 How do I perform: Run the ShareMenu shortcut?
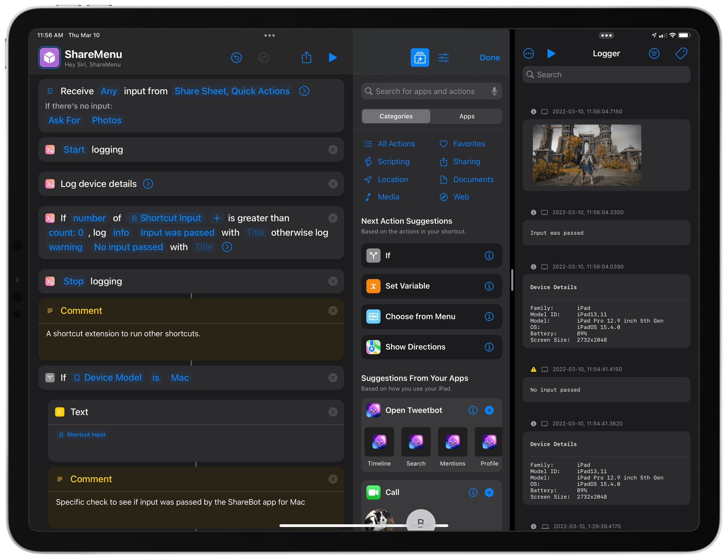click(333, 57)
